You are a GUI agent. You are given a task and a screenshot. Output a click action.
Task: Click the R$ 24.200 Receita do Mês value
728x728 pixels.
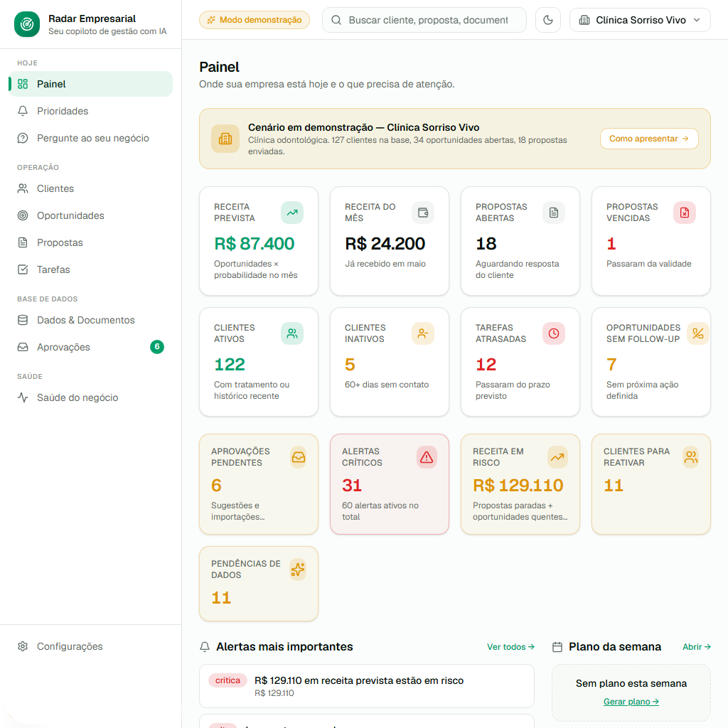(385, 244)
